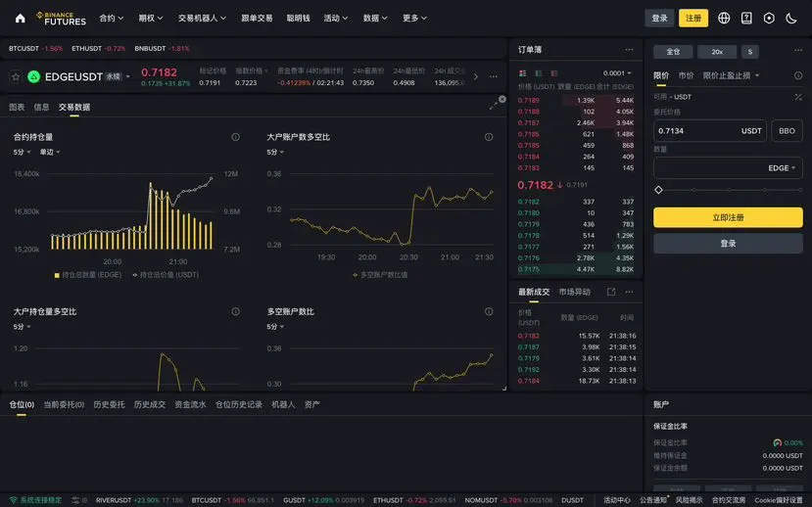Click the S unit button in order panel
Screen dimensions: 812x507
tap(750, 52)
